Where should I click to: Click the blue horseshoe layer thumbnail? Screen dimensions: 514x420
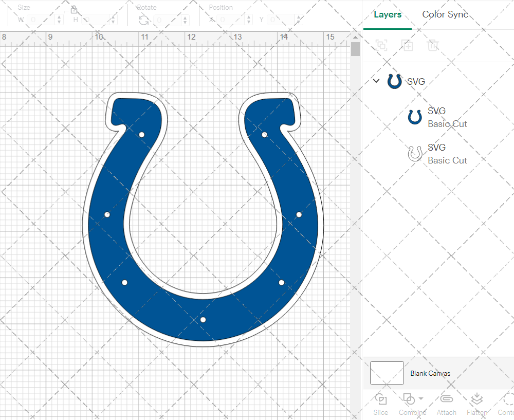click(415, 117)
